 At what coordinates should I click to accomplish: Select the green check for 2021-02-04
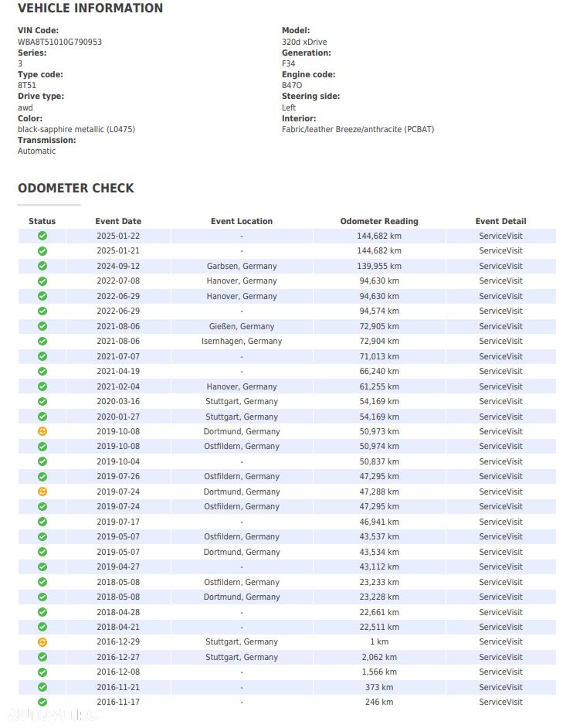pyautogui.click(x=42, y=386)
